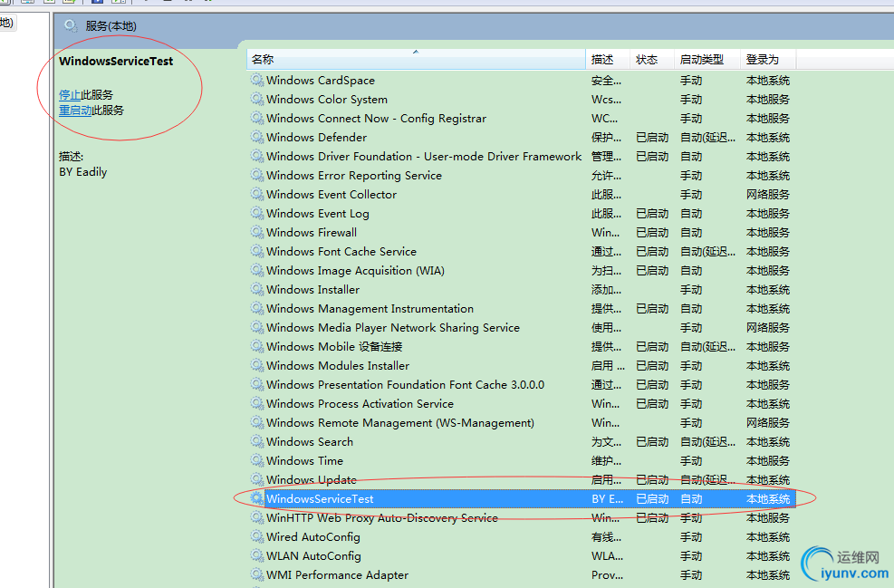Sort by 描述 column header
The image size is (894, 588).
608,59
